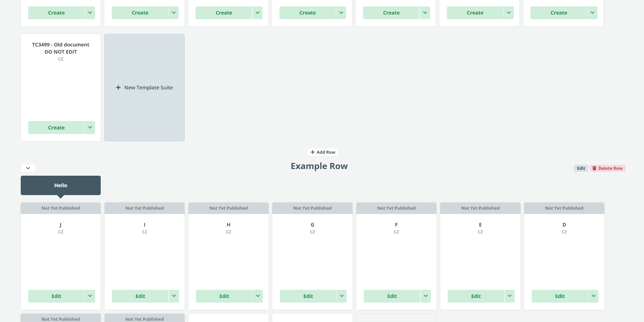644x322 pixels.
Task: Click top-left Create button in first row
Action: click(x=56, y=13)
